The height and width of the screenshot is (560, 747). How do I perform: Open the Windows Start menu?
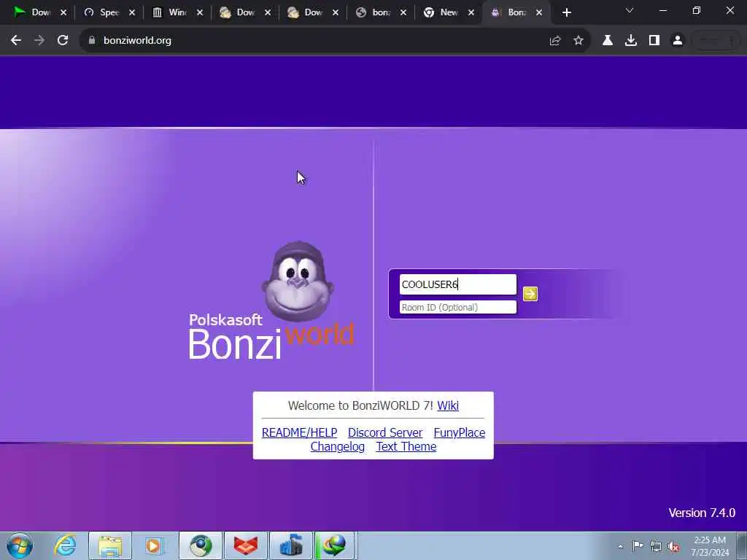(20, 545)
